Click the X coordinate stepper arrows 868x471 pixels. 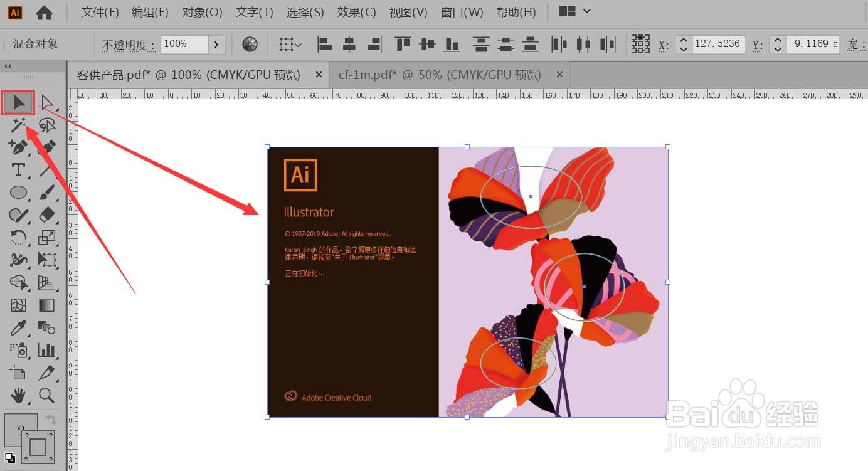[684, 44]
